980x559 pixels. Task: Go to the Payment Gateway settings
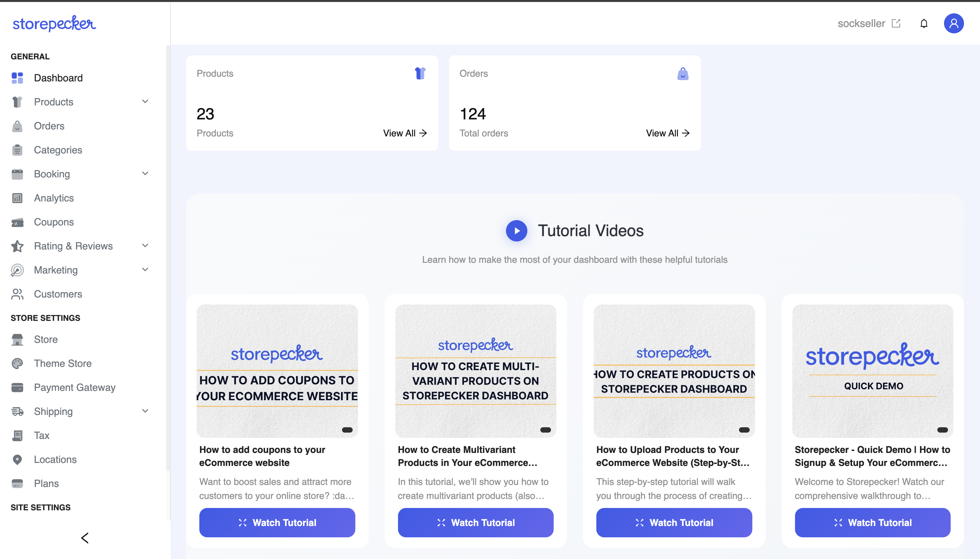tap(74, 387)
